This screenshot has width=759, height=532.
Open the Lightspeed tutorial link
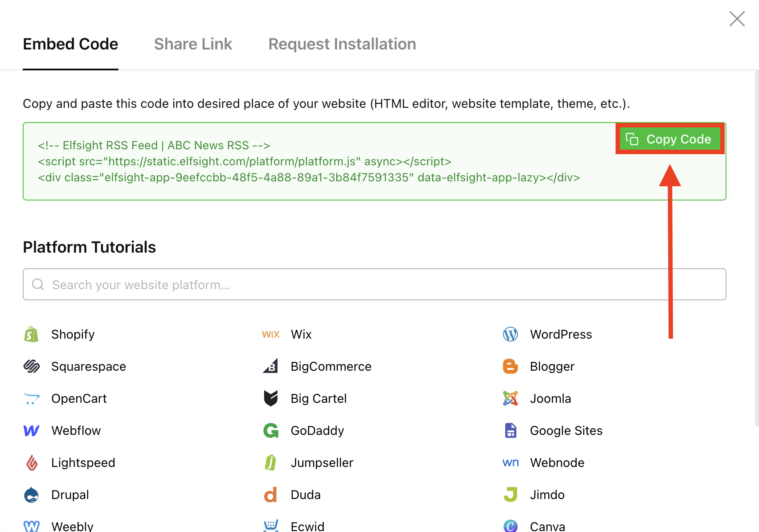tap(83, 462)
